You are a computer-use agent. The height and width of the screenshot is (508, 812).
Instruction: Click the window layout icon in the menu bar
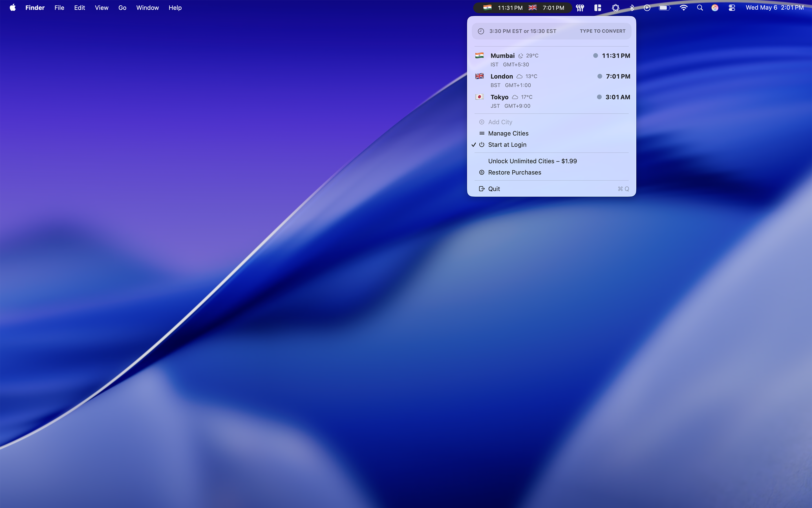click(x=598, y=8)
